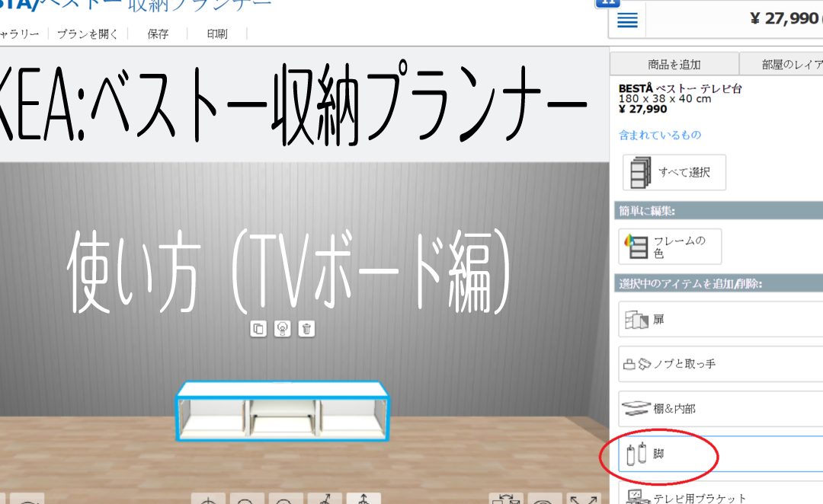This screenshot has height=504, width=823.
Task: Click the 180 x 38 x 40 cm dimensions
Action: pyautogui.click(x=664, y=99)
